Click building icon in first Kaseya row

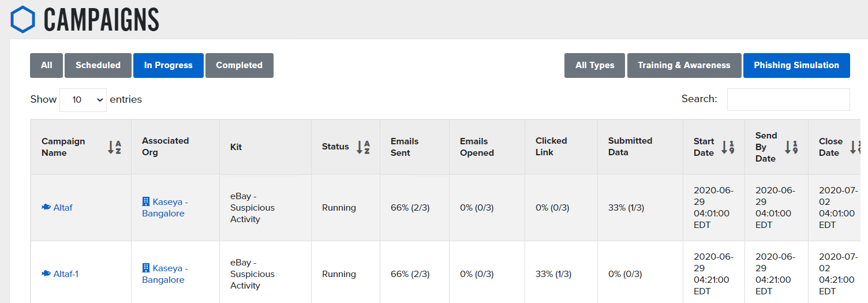coord(146,201)
